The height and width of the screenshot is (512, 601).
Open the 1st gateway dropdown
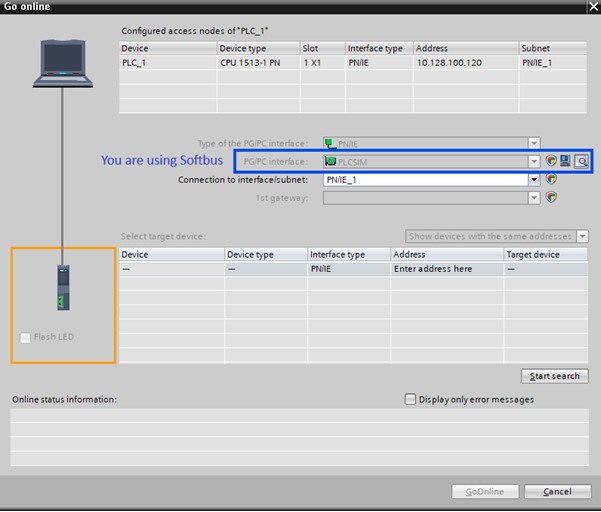coord(534,198)
